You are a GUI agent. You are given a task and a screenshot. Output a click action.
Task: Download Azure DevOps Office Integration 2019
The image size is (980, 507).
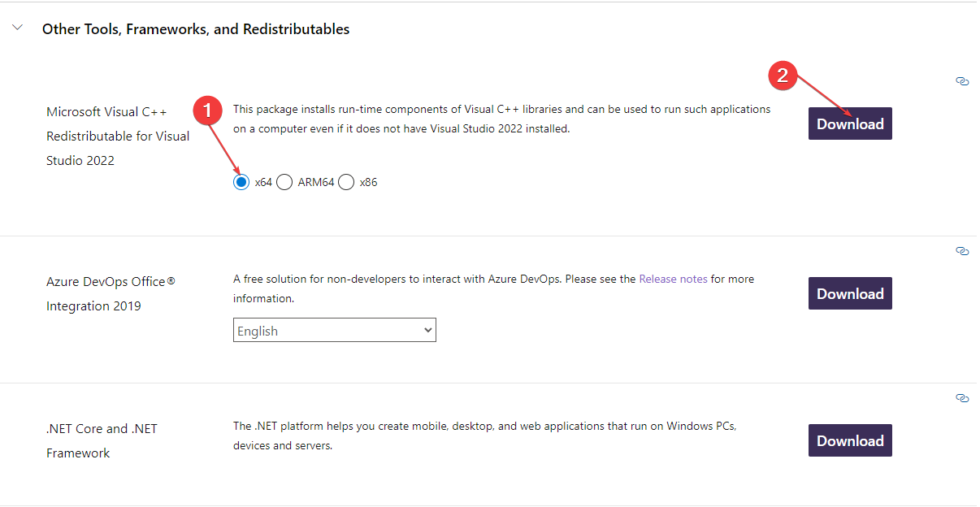[850, 293]
